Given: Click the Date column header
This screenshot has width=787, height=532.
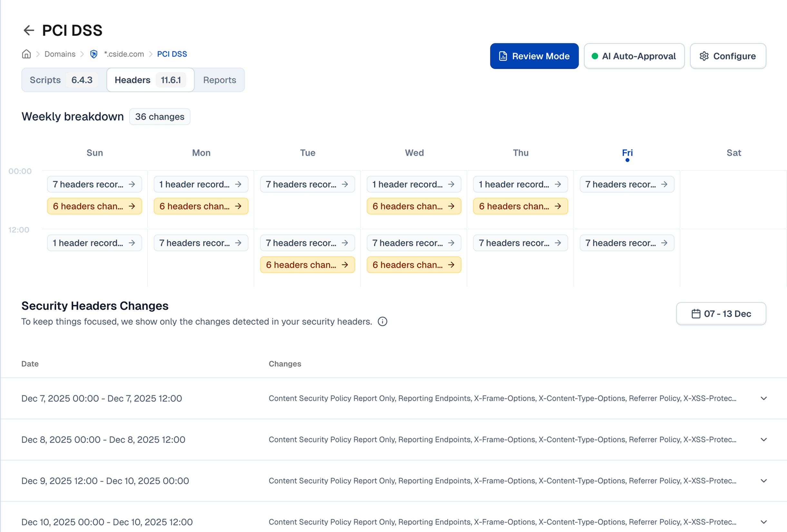Looking at the screenshot, I should [30, 364].
